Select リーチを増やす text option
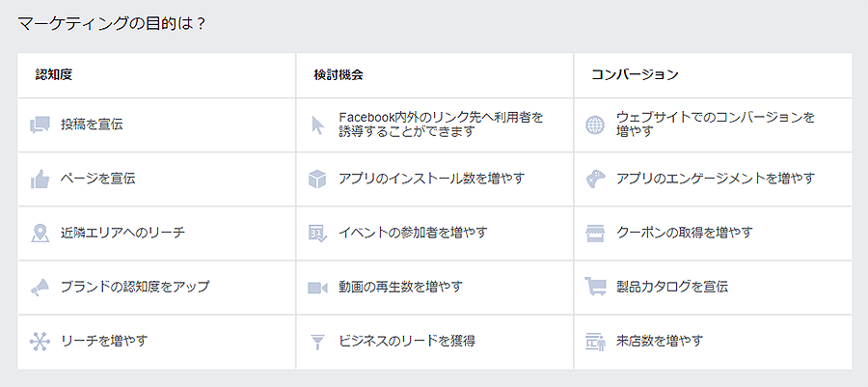Viewport: 868px width, 387px height. (104, 341)
